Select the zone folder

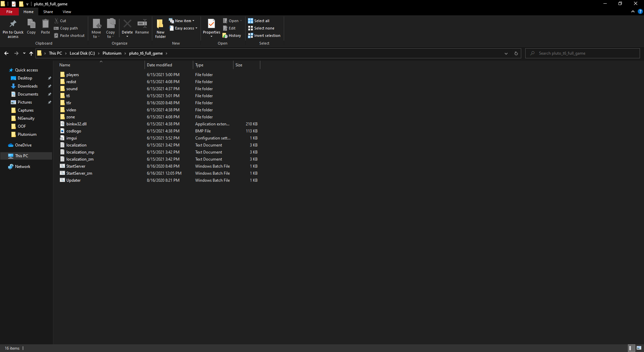[70, 117]
